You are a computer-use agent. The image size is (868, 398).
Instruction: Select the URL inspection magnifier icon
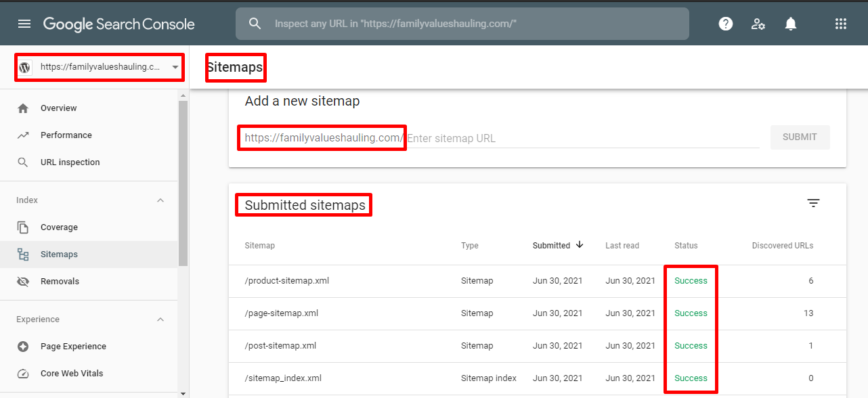coord(22,162)
